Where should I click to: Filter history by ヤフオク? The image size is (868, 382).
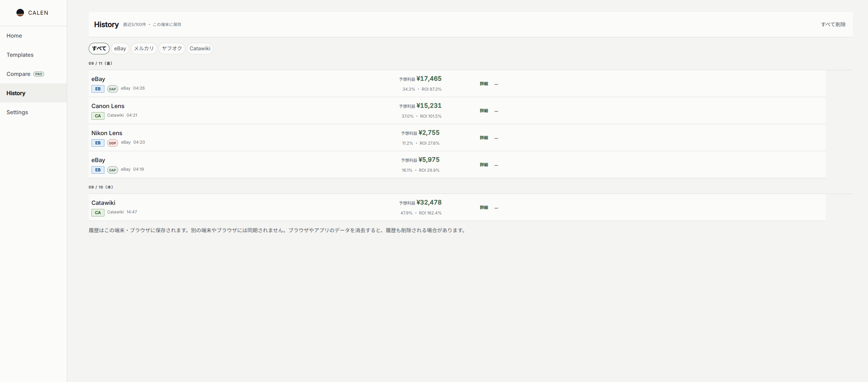(x=172, y=49)
